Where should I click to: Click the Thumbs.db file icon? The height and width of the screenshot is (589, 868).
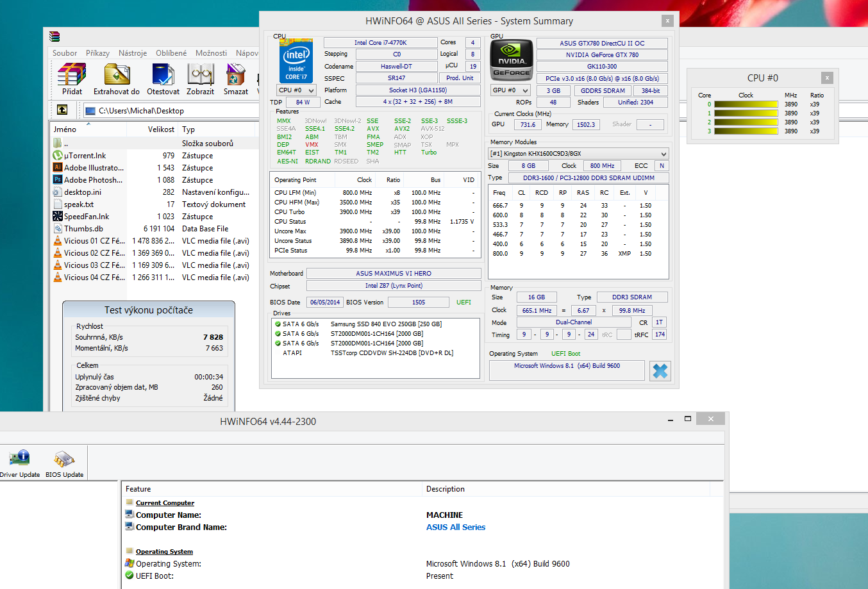(x=58, y=229)
